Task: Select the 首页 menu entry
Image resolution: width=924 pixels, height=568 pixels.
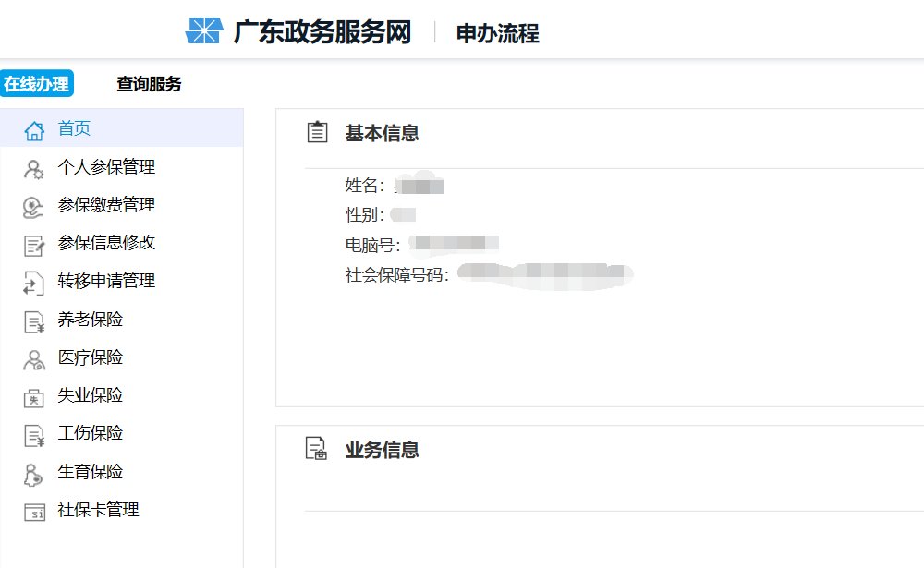Action: pyautogui.click(x=75, y=128)
